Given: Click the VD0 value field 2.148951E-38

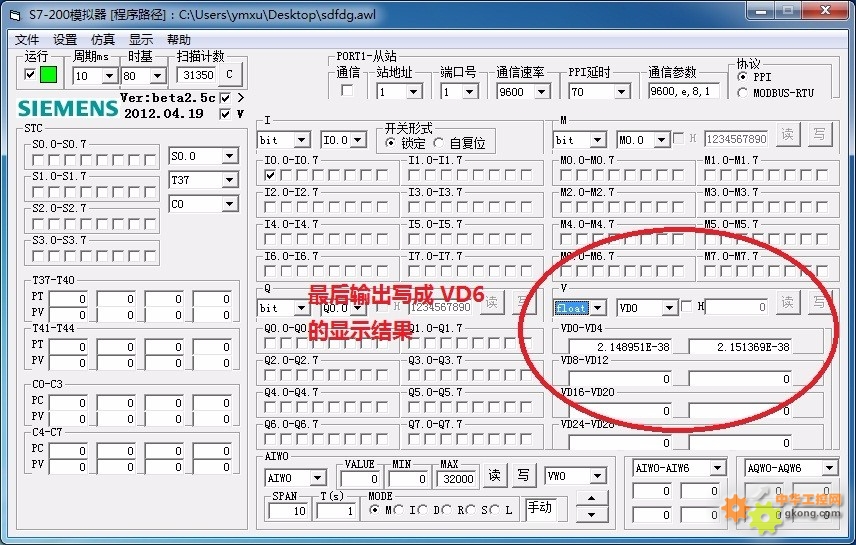Looking at the screenshot, I should coord(620,347).
